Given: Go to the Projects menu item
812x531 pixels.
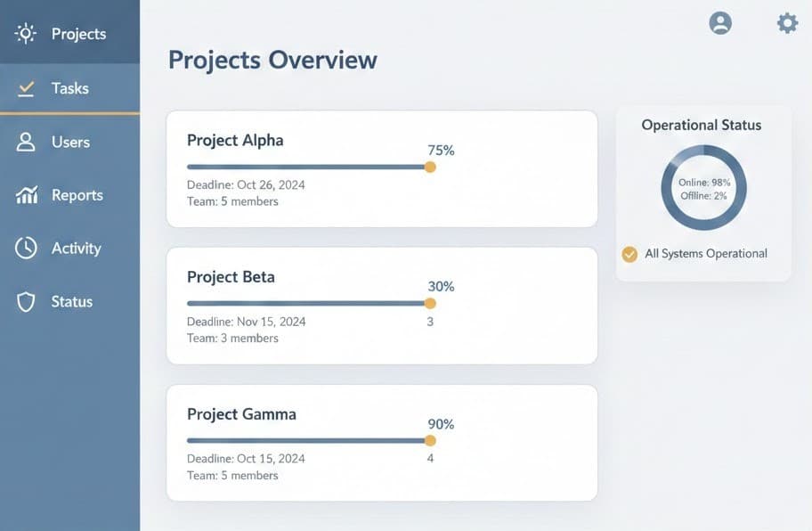Looking at the screenshot, I should click(78, 34).
